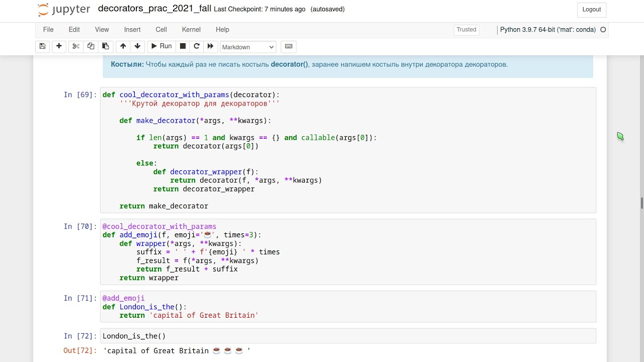Move selected cell down arrow
The image size is (644, 362).
pyautogui.click(x=137, y=46)
